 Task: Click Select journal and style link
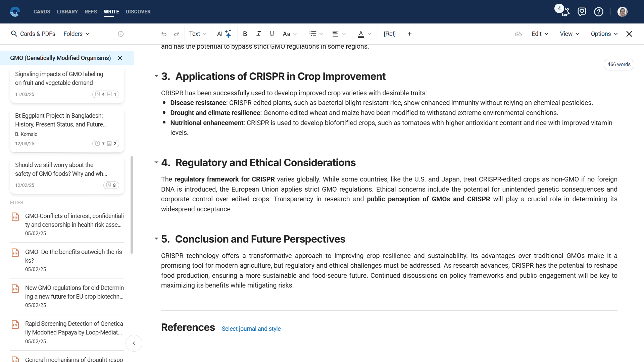click(251, 329)
